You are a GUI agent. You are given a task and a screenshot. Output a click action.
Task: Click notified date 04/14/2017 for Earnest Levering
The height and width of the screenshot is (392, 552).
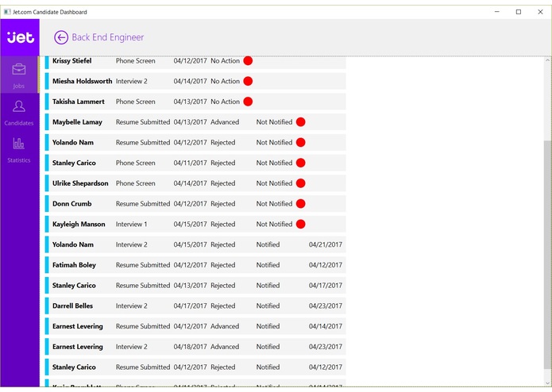click(x=326, y=326)
